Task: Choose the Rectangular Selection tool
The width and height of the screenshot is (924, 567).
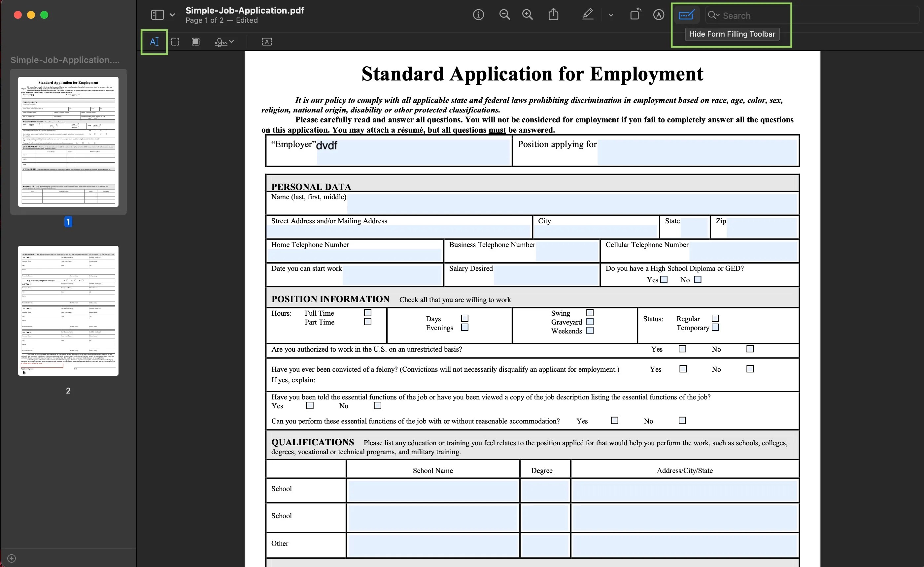Action: (x=175, y=42)
